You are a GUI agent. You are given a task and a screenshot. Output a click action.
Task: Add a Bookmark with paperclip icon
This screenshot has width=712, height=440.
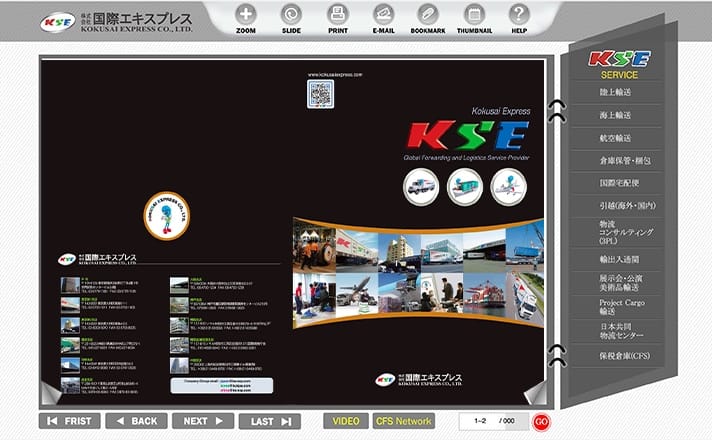tap(428, 15)
